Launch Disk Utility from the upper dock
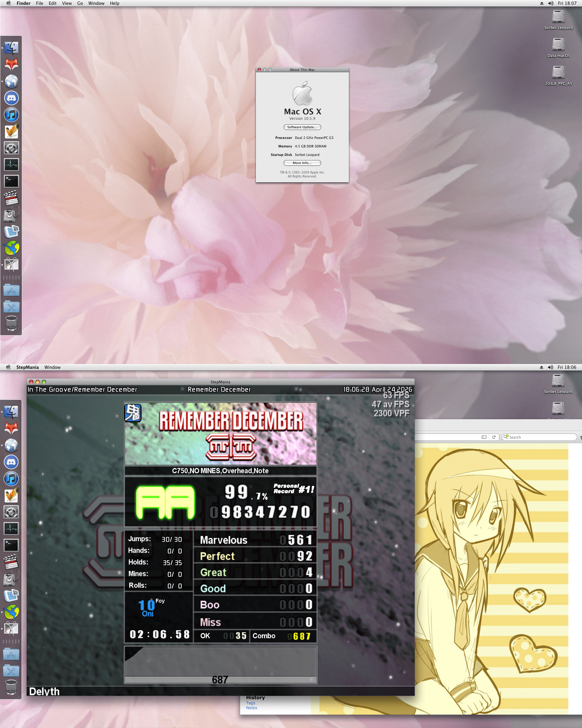This screenshot has width=582, height=728. [x=12, y=214]
